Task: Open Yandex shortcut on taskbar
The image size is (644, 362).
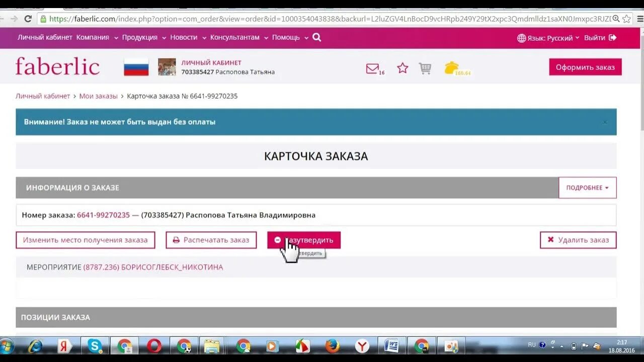Action: (x=64, y=346)
